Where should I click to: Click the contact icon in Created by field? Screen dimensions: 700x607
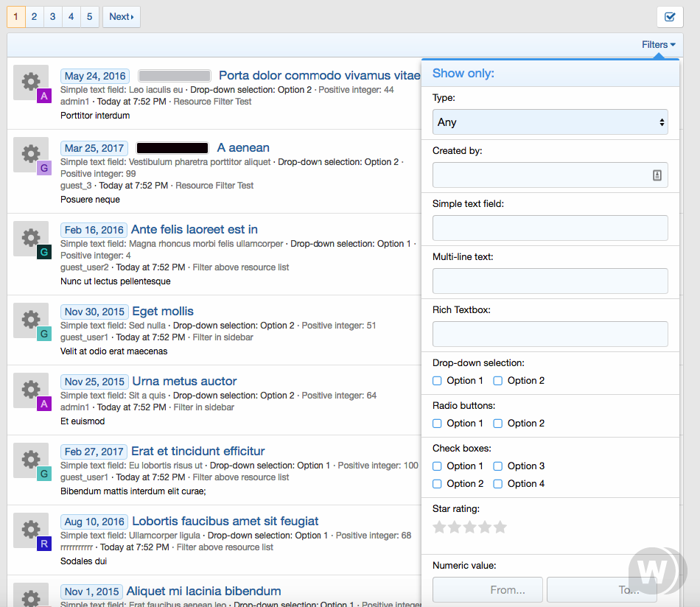coord(657,175)
